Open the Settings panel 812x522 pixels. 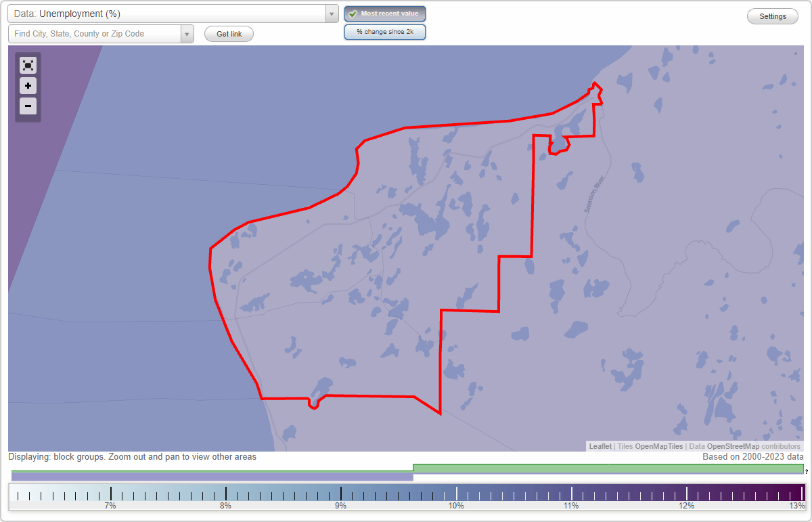[772, 16]
